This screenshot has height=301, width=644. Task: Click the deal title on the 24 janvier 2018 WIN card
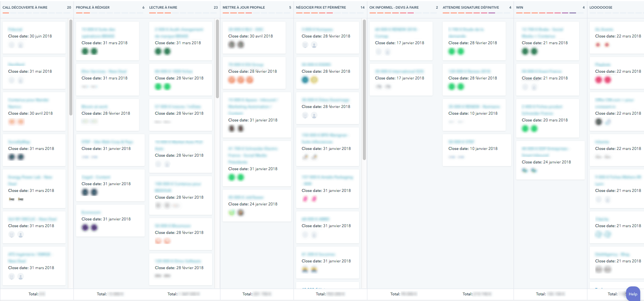pos(545,152)
